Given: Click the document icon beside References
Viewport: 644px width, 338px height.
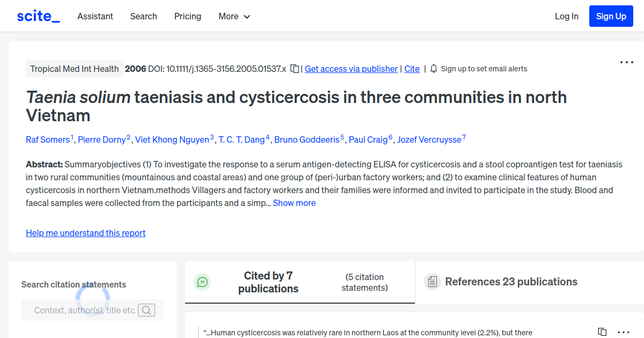Looking at the screenshot, I should (432, 282).
